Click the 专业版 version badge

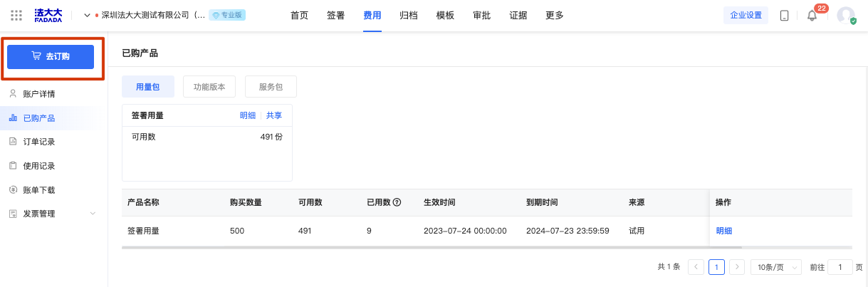(x=227, y=15)
